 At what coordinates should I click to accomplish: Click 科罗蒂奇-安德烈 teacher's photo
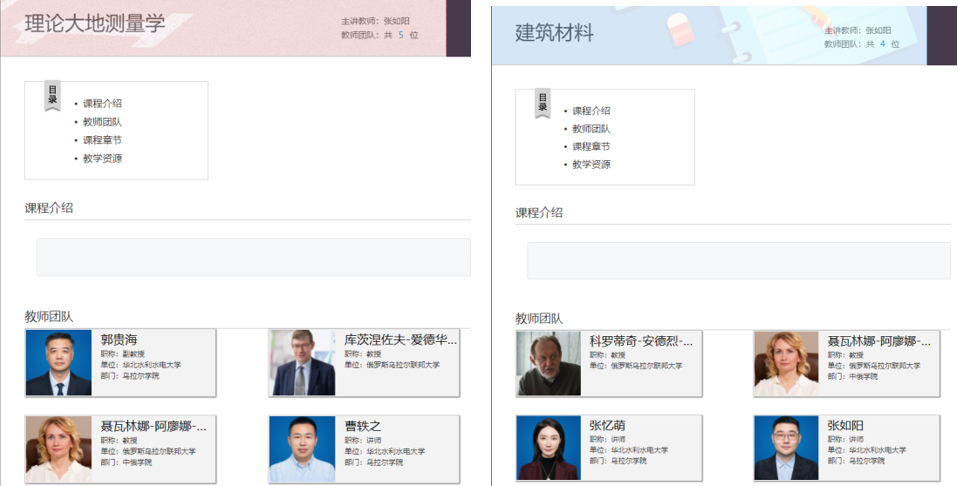pyautogui.click(x=548, y=363)
